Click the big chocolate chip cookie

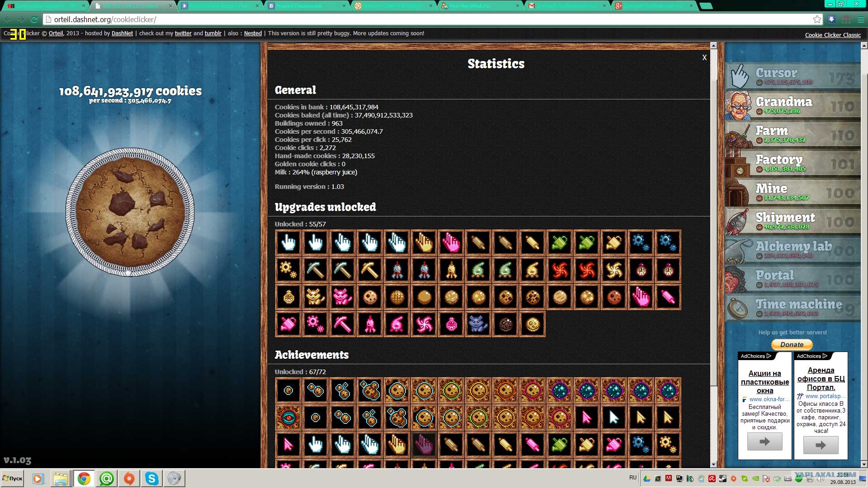coord(130,212)
